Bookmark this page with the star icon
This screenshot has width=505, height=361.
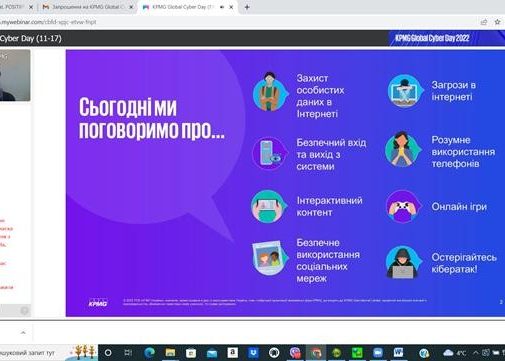(x=497, y=22)
